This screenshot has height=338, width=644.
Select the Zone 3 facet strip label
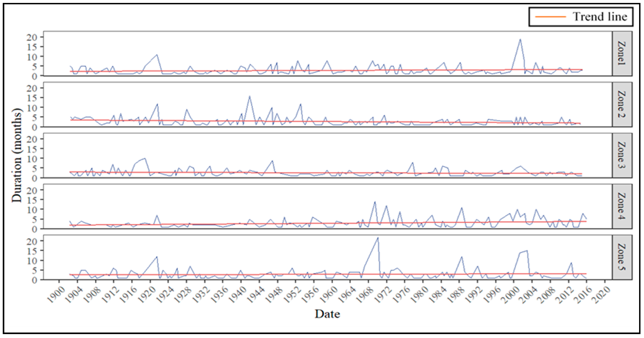click(622, 155)
